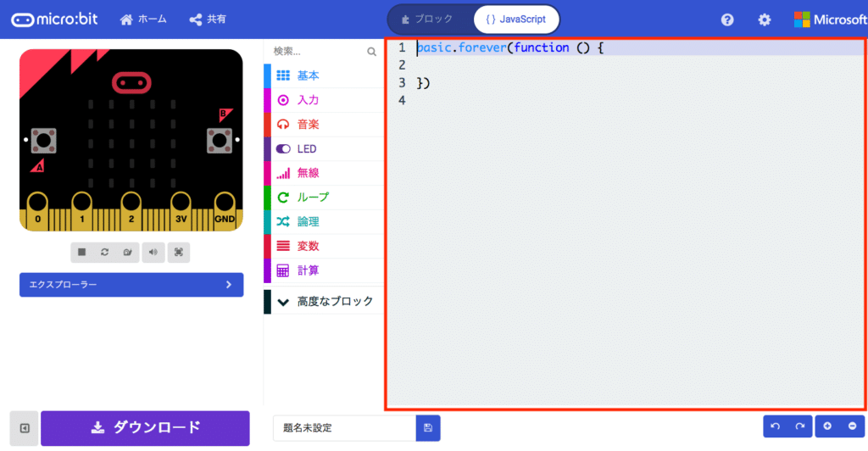The height and width of the screenshot is (451, 868).
Task: Open the 論理 block category
Action: 324,222
